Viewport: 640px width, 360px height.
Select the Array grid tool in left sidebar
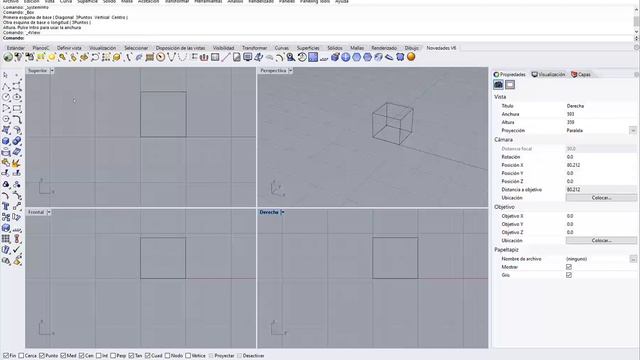[x=6, y=239]
